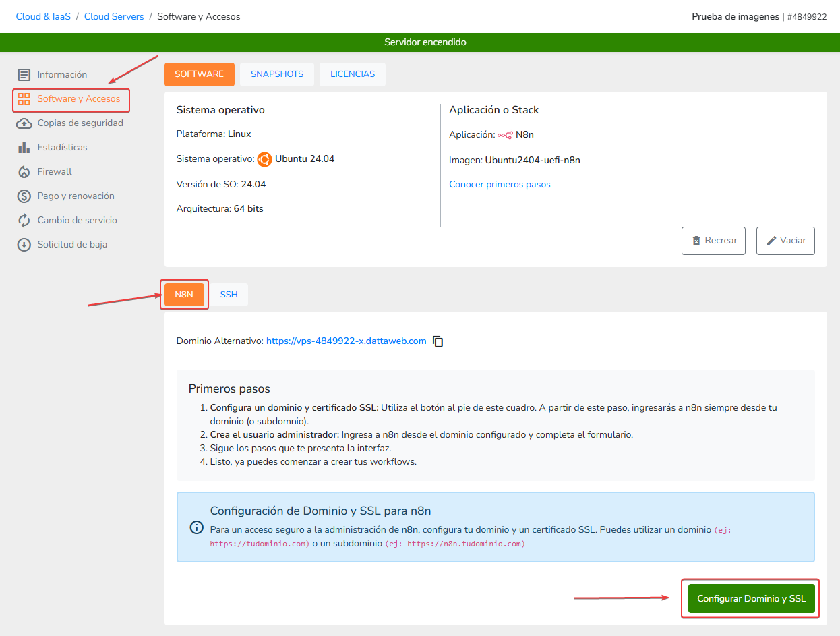Switch to the SNAPSHOTS tab
840x636 pixels.
pos(277,74)
